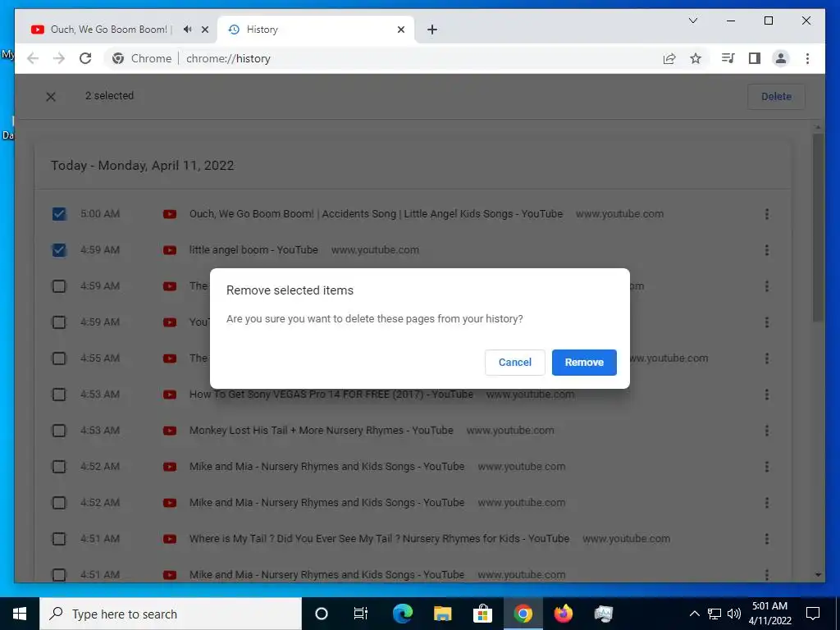
Task: Click the history page vertical scrollbar thumb
Action: click(x=818, y=228)
